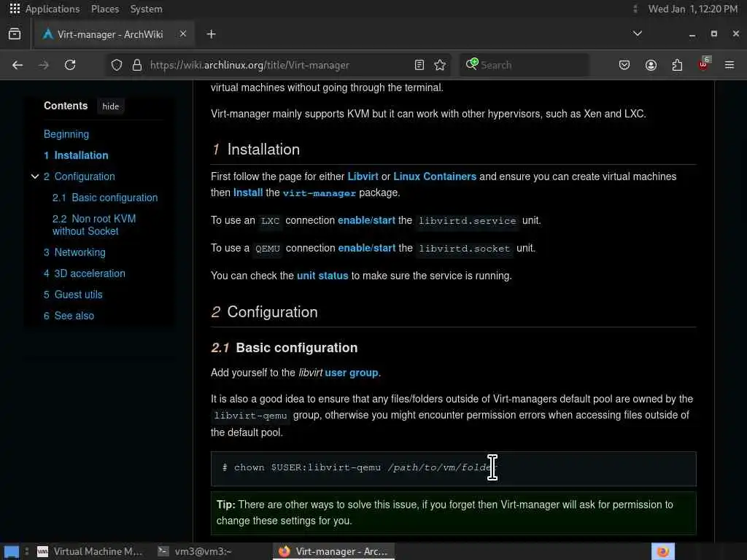Follow the Install link
Image resolution: width=747 pixels, height=560 pixels.
[x=248, y=192]
